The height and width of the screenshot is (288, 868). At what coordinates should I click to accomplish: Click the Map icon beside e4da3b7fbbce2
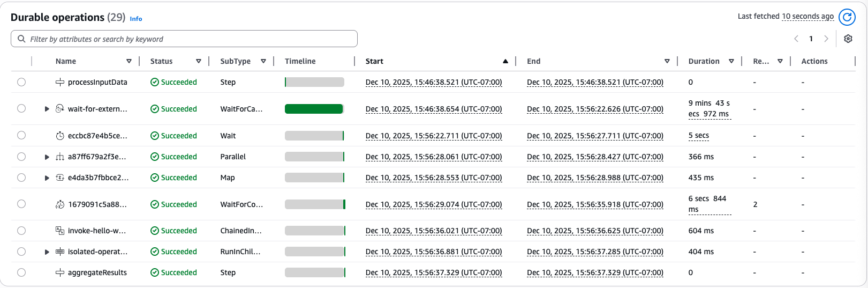coord(60,178)
